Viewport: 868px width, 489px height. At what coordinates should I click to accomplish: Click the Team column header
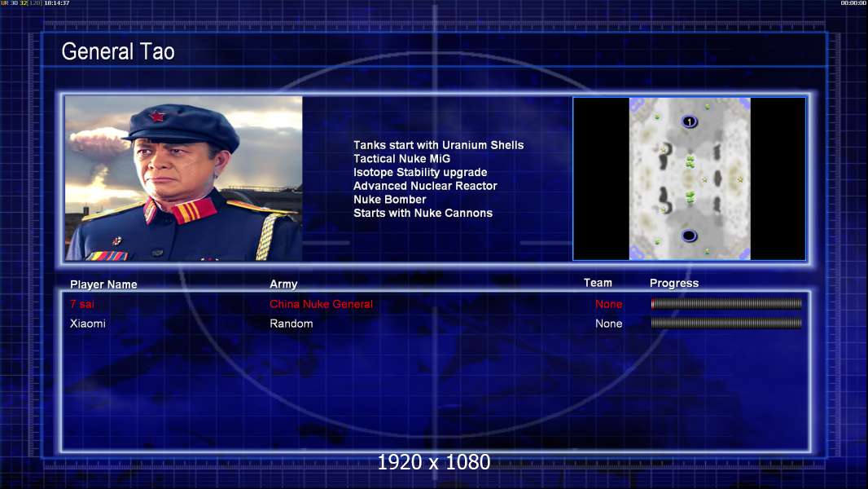[598, 283]
